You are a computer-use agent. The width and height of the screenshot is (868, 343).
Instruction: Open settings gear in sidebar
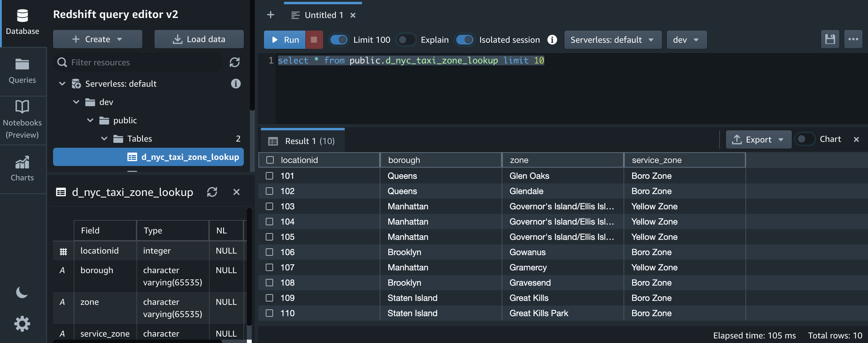(22, 324)
